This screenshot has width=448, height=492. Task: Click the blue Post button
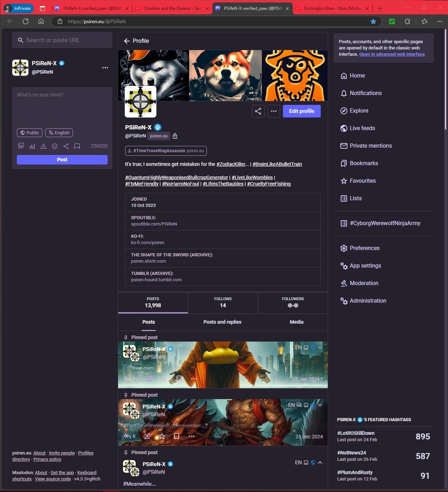tap(62, 160)
